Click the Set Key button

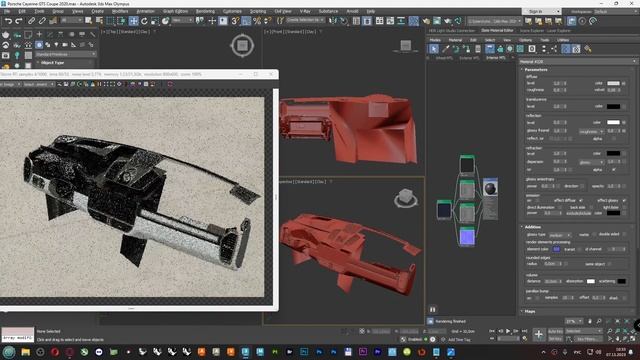pos(555,339)
